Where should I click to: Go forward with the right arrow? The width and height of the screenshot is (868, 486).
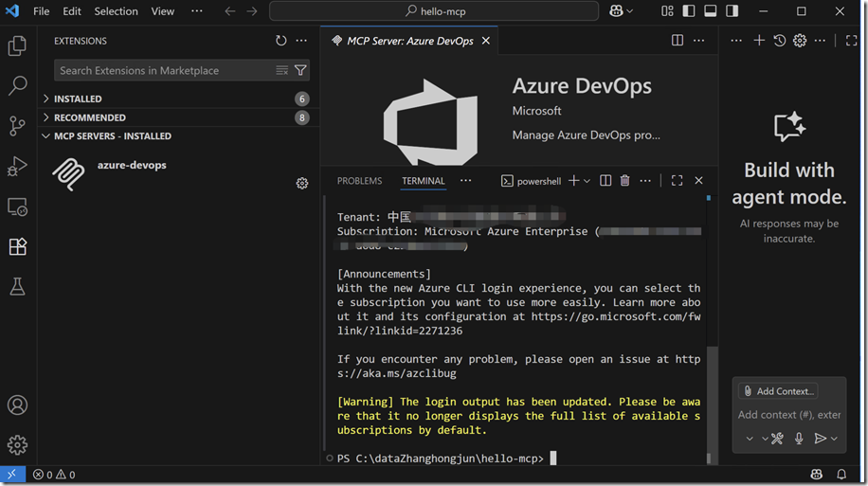tap(252, 11)
